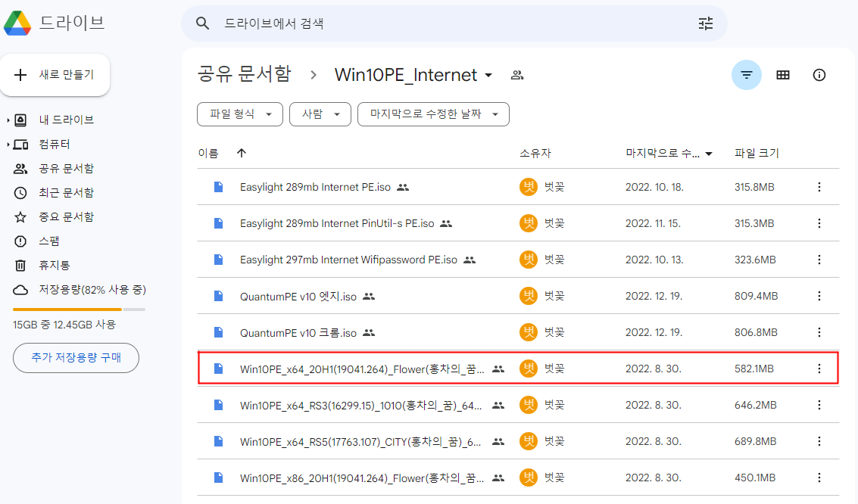Click owner avatar in Win10PE_x64_RS5 row
Viewport: 858px width, 504px height.
[x=528, y=441]
